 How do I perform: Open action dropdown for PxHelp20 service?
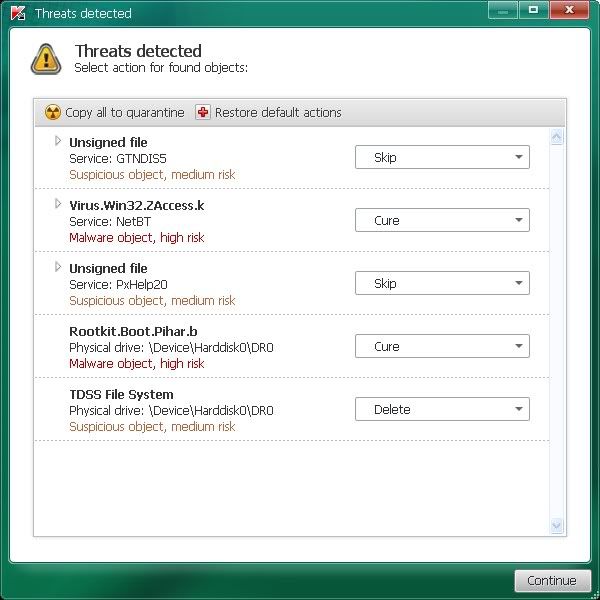point(442,283)
